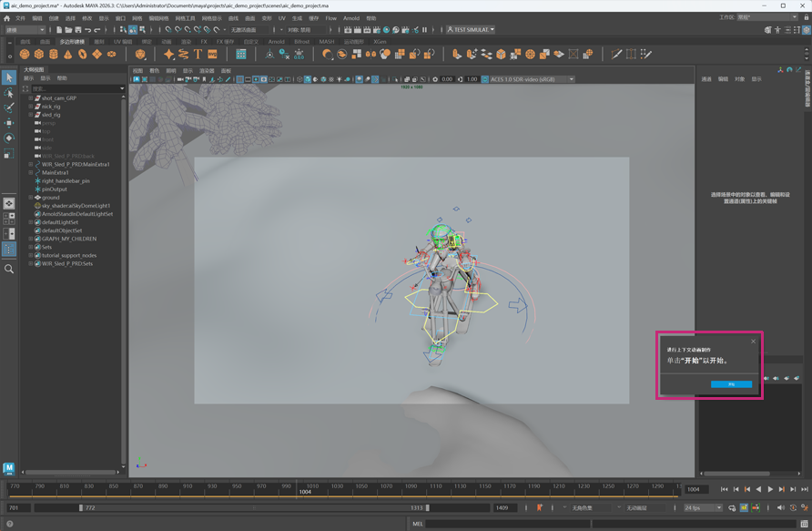Open the ACES 1.0 SDR-video color dropdown
Image resolution: width=812 pixels, height=531 pixels.
(533, 79)
